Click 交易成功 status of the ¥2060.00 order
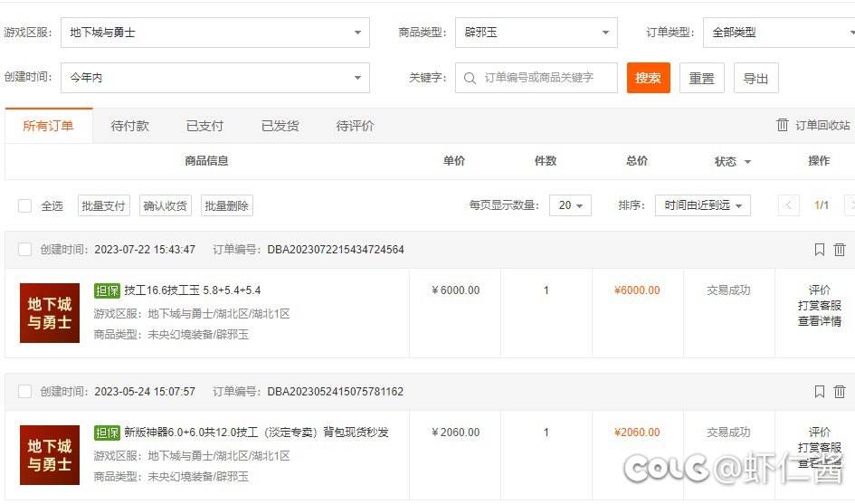Viewport: 855px width, 504px height. [x=728, y=432]
